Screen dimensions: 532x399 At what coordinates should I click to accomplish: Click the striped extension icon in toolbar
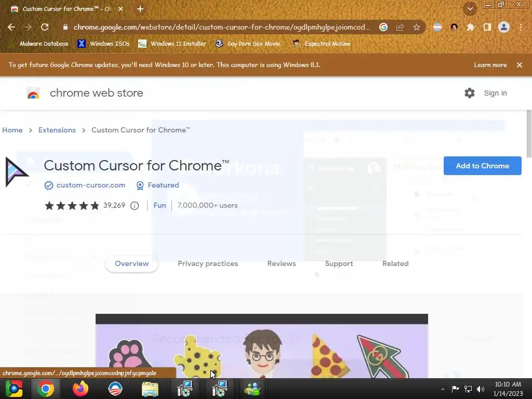(x=437, y=27)
